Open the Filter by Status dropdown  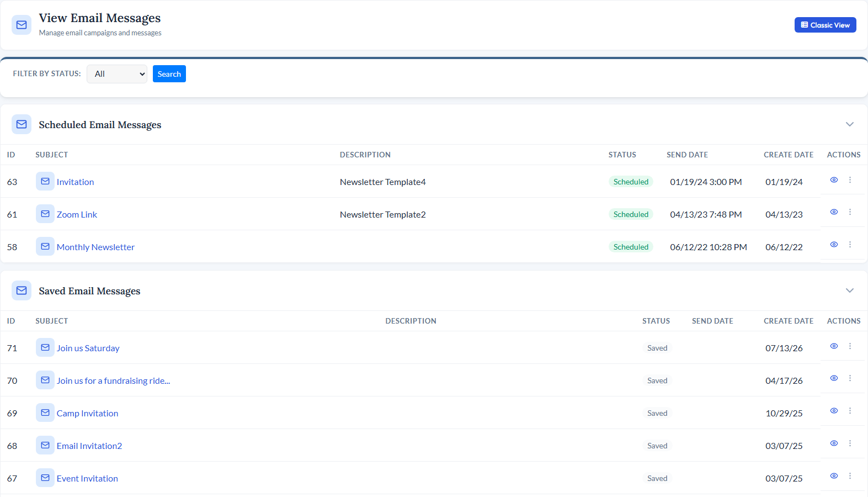click(117, 74)
